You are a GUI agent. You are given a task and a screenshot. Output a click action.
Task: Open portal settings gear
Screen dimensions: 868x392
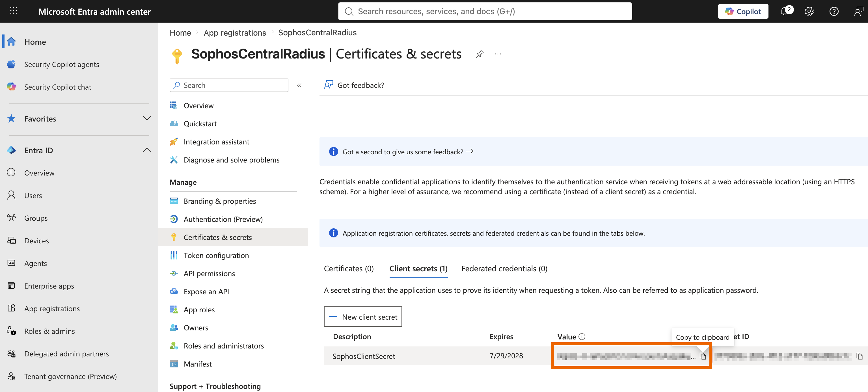tap(809, 12)
